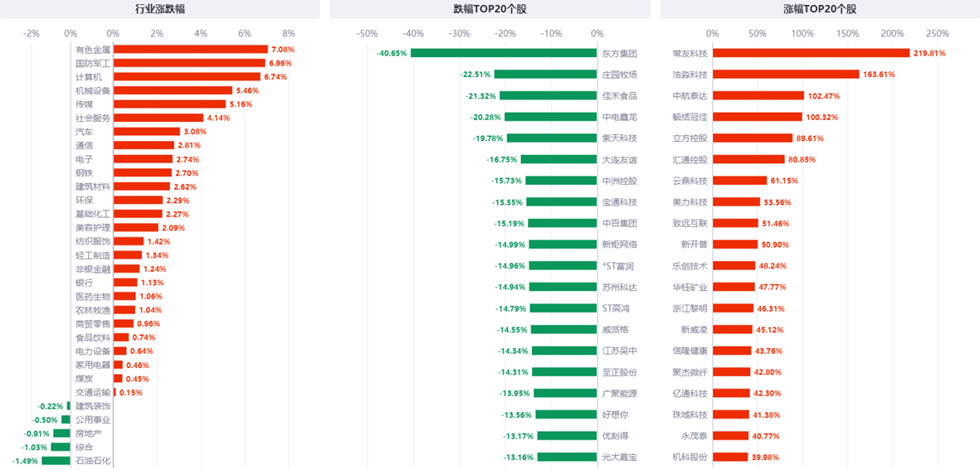Click the -0.22% value for 建筑装饰
980x470 pixels.
(x=51, y=406)
